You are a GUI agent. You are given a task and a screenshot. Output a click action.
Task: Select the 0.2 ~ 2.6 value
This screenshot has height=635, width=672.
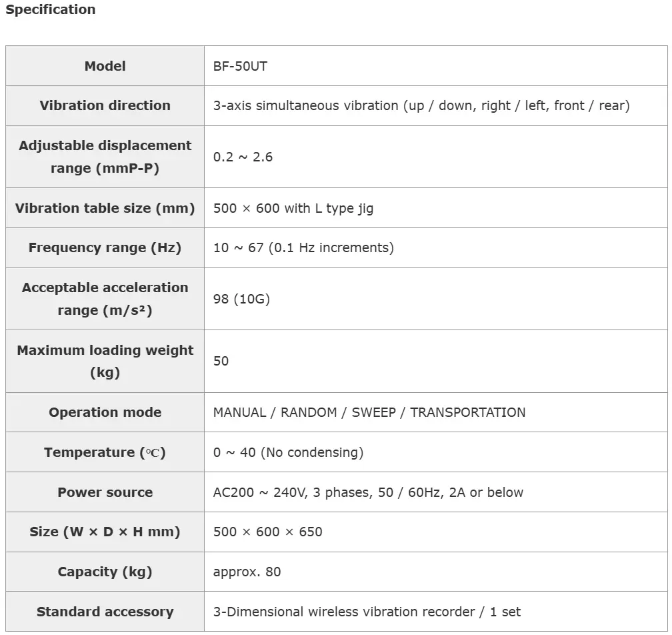pos(243,157)
